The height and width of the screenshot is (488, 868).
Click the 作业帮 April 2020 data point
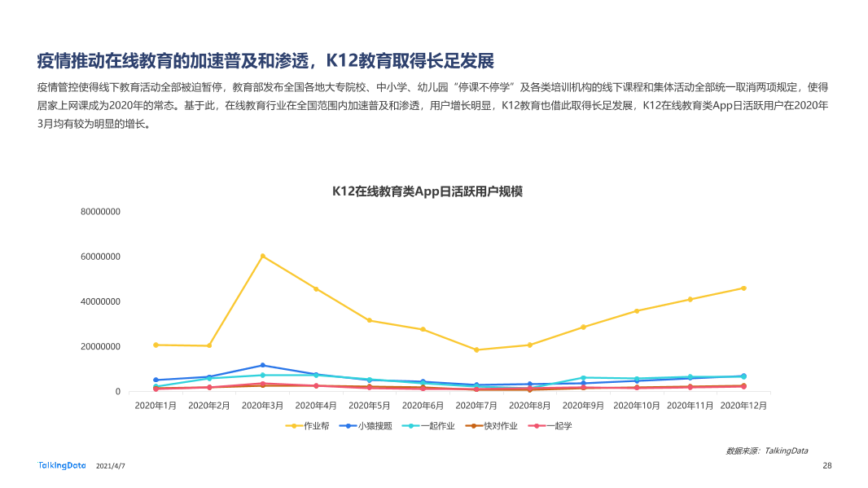pyautogui.click(x=316, y=289)
